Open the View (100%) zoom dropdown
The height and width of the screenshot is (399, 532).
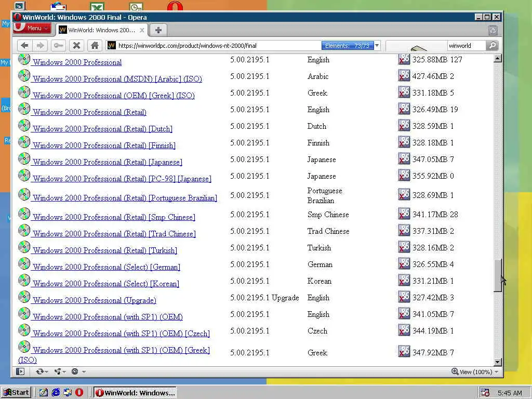[475, 372]
